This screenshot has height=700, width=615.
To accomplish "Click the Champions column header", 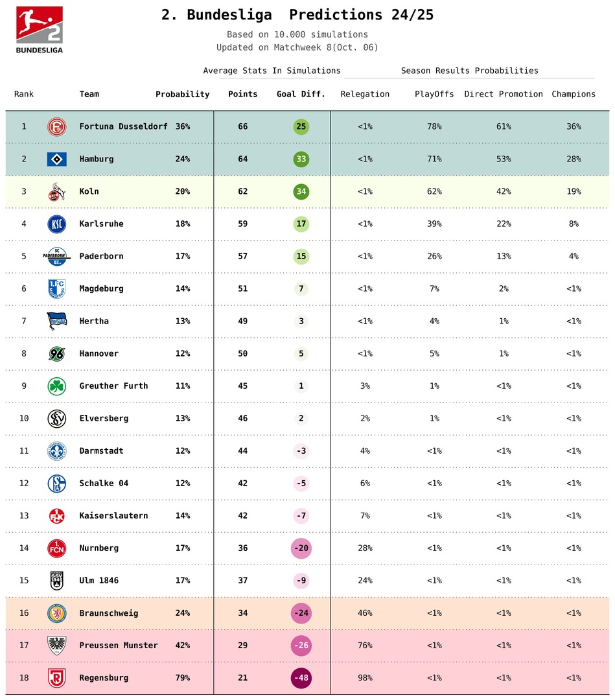I will (574, 94).
